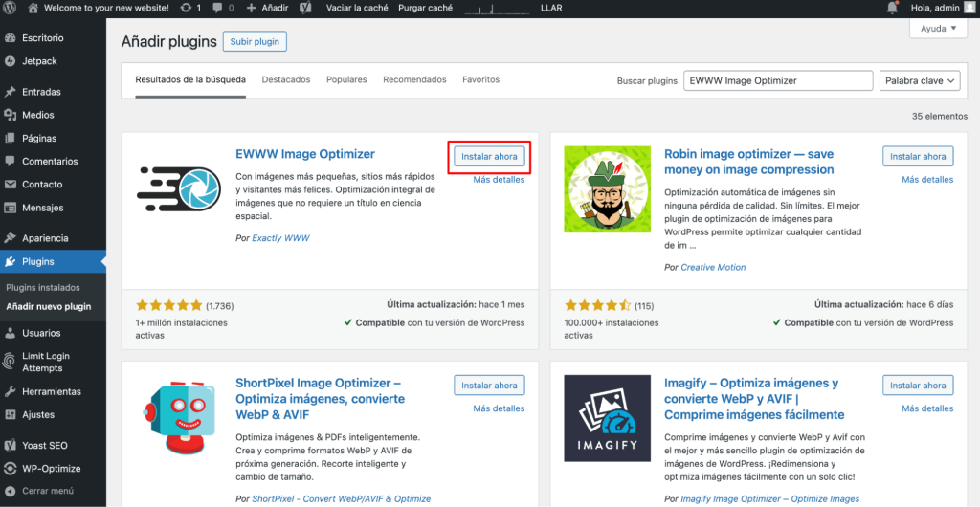980x507 pixels.
Task: Click the Buscar plugins search field
Action: 778,80
